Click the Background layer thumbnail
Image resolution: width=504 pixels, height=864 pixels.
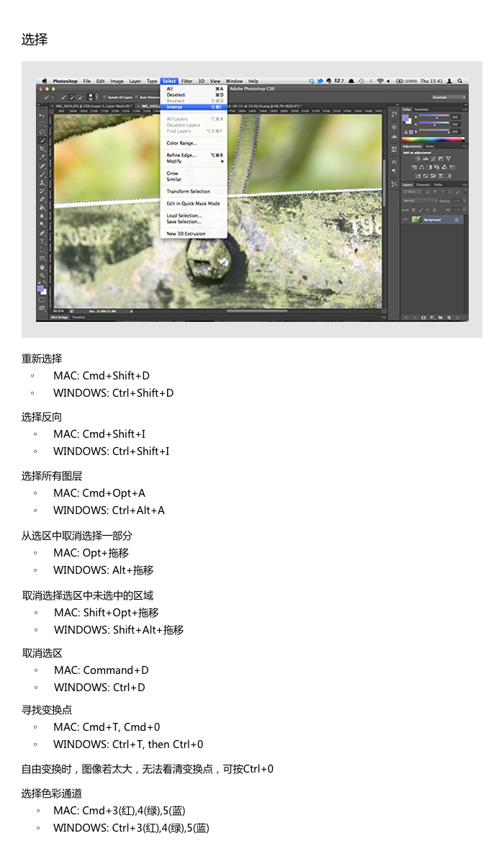[416, 219]
